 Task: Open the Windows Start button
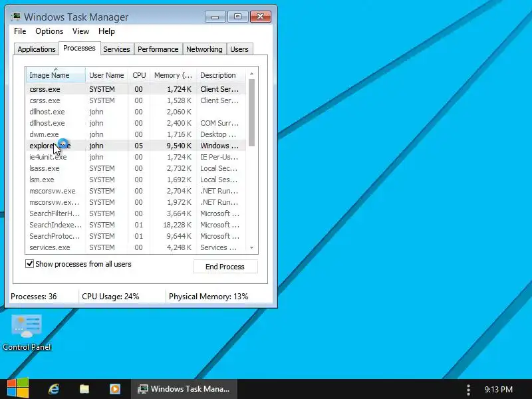pos(18,388)
